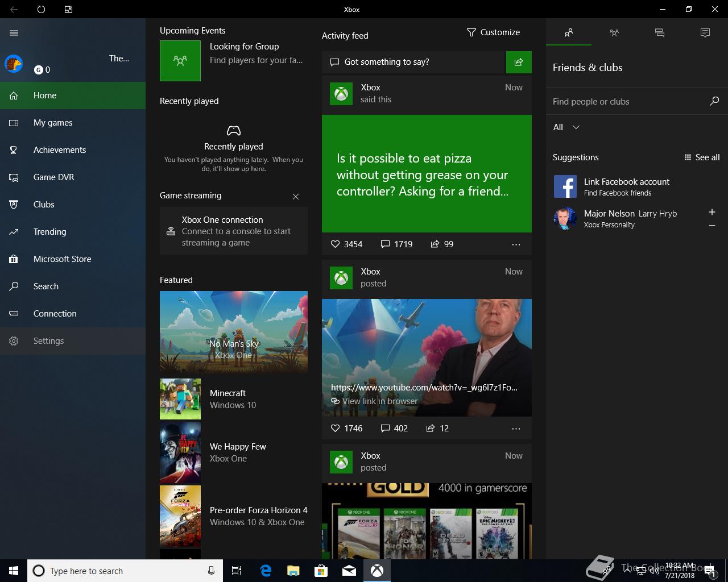This screenshot has width=728, height=582.
Task: Click the green share button
Action: [x=519, y=62]
